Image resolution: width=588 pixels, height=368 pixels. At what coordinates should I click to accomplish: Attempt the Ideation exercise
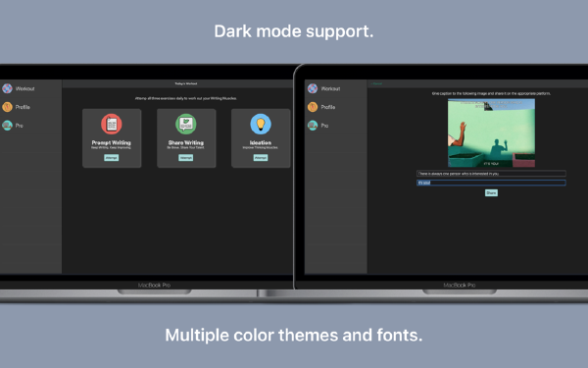pyautogui.click(x=261, y=158)
